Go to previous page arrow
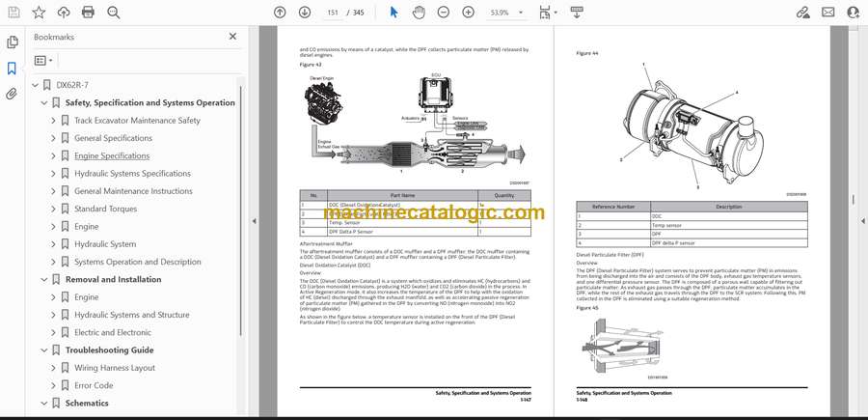The width and height of the screenshot is (868, 420). tap(280, 13)
